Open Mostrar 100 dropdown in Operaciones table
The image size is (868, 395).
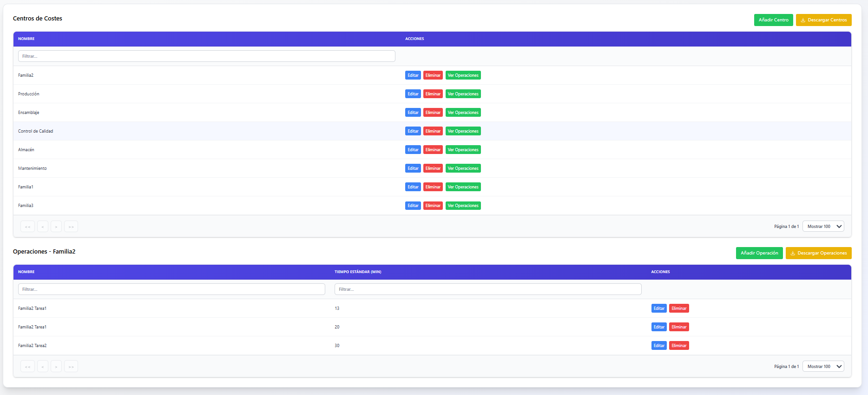[x=823, y=367]
